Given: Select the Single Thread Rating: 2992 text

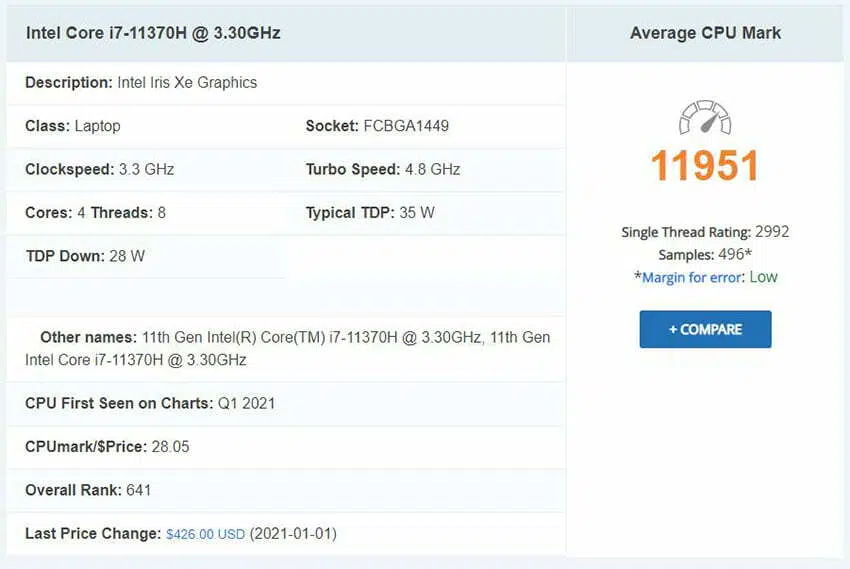Looking at the screenshot, I should click(x=705, y=232).
